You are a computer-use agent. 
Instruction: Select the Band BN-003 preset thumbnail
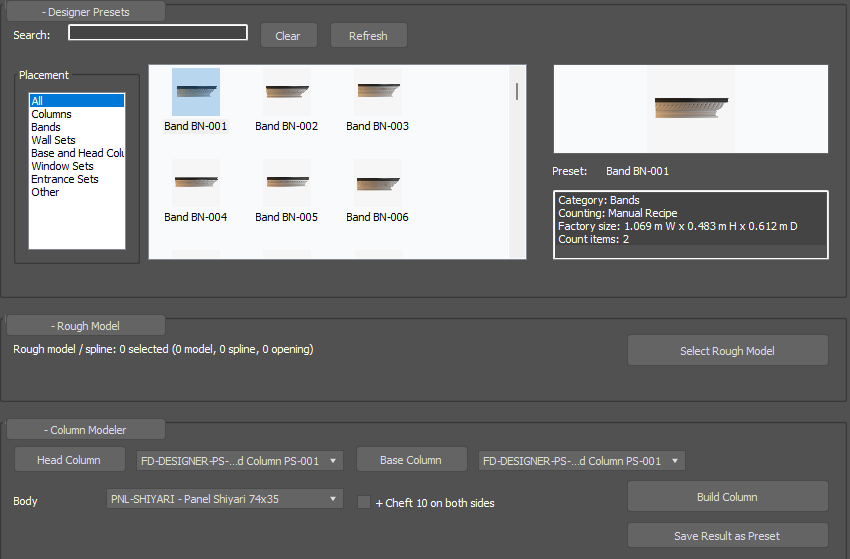378,92
